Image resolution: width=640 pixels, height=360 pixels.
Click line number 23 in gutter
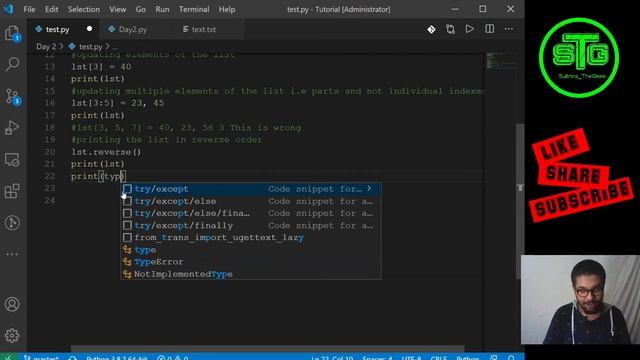click(50, 188)
